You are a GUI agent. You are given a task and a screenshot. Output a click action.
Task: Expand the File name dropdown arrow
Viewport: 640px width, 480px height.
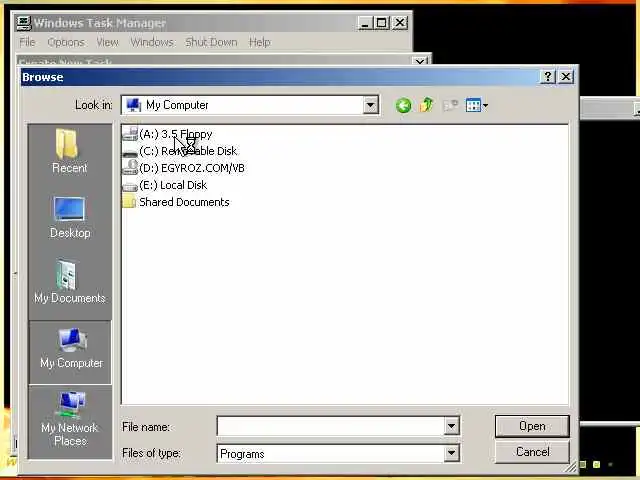tap(451, 427)
